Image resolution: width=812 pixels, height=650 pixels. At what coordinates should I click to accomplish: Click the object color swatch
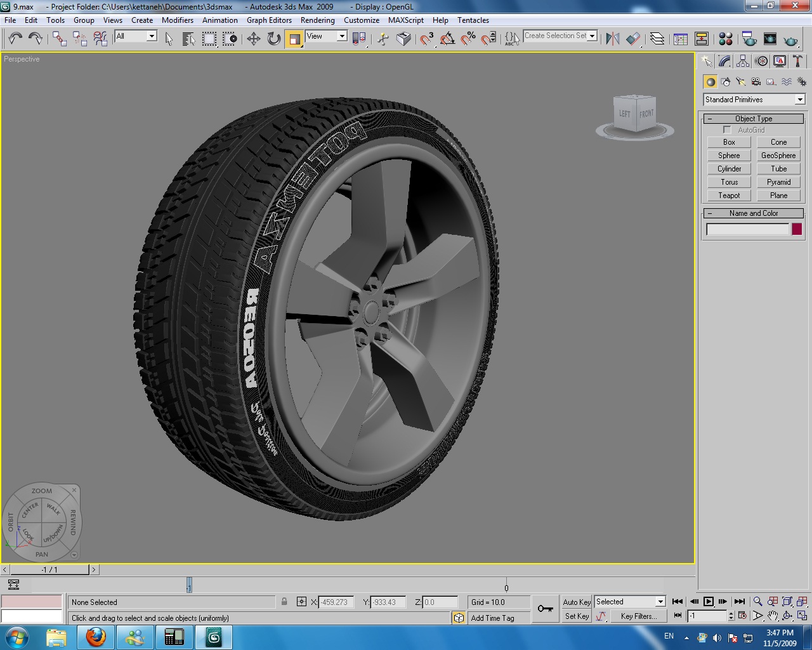[x=797, y=229]
